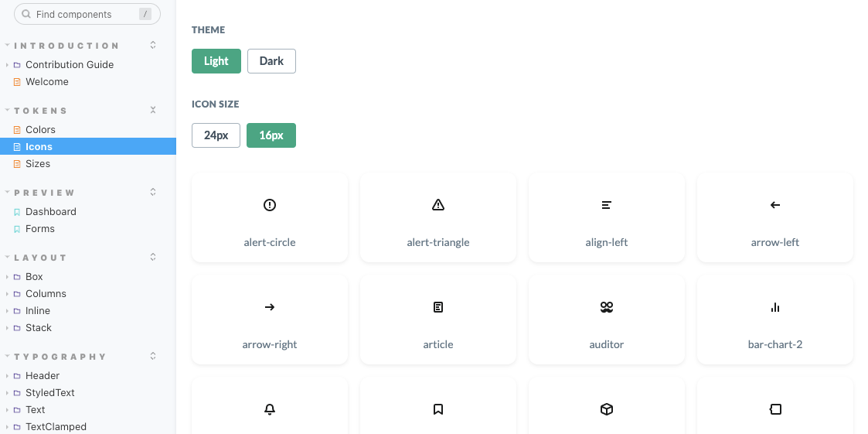Expand the Contribution Guide folder arrow
Image resolution: width=868 pixels, height=434 pixels.
click(7, 65)
